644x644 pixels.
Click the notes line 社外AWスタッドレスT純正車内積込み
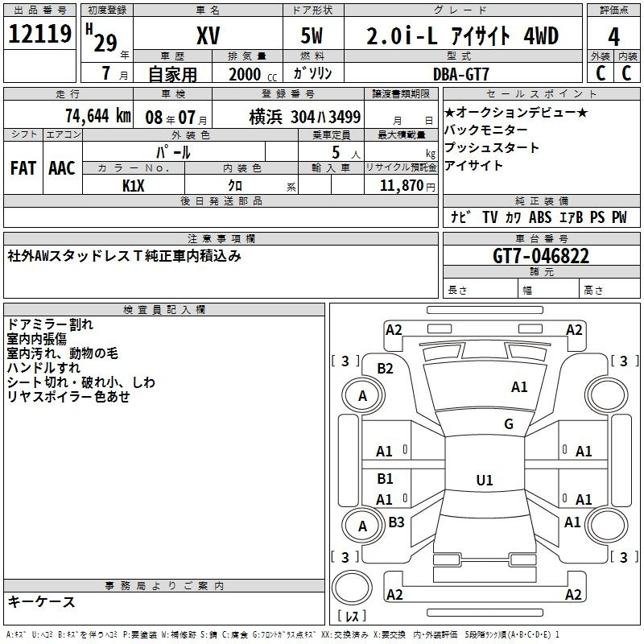tap(124, 256)
